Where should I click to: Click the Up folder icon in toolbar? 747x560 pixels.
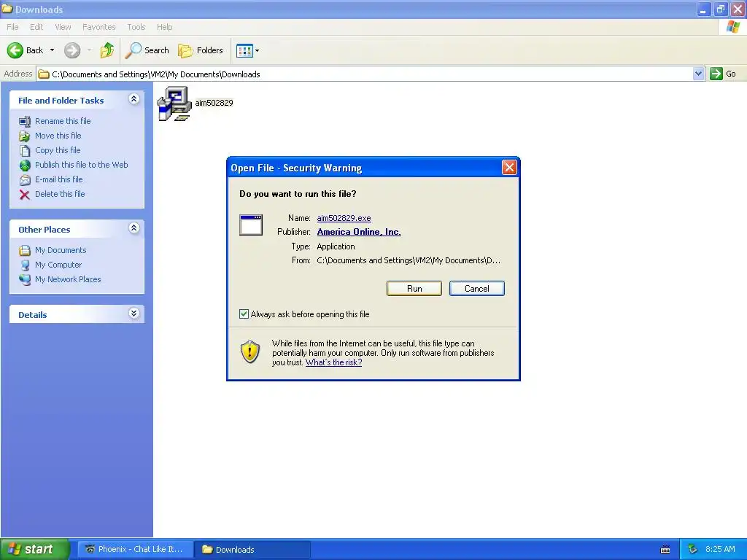click(107, 50)
